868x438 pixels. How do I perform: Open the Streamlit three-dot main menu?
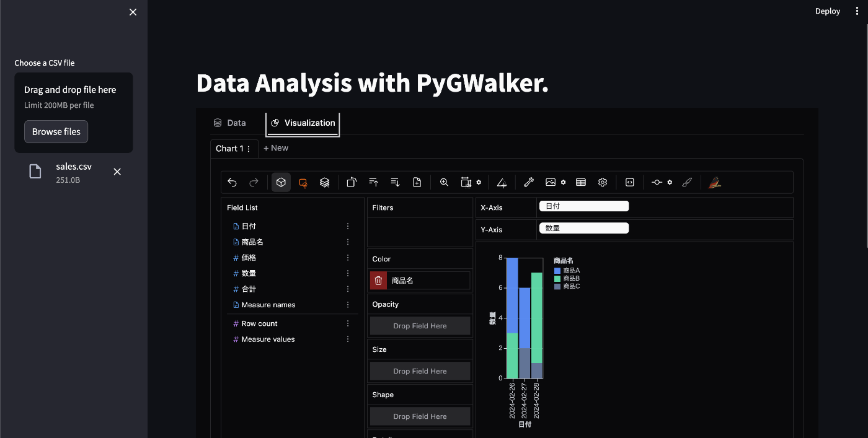pyautogui.click(x=856, y=11)
